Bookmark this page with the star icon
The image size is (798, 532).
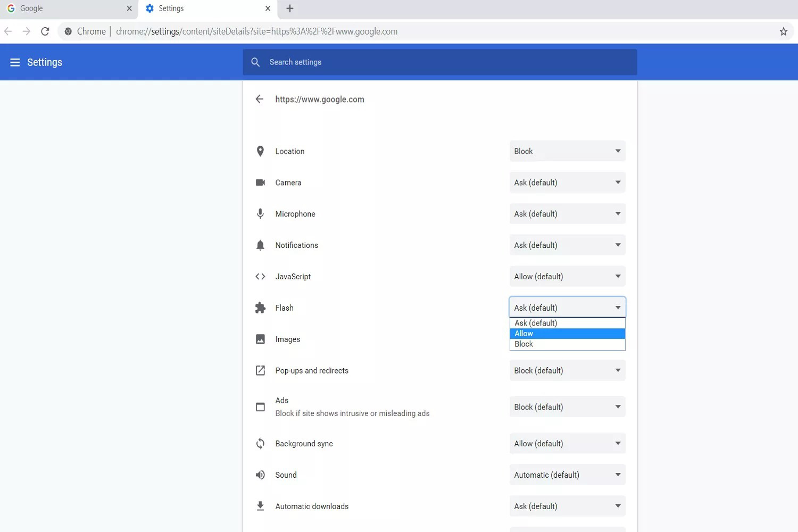click(783, 31)
